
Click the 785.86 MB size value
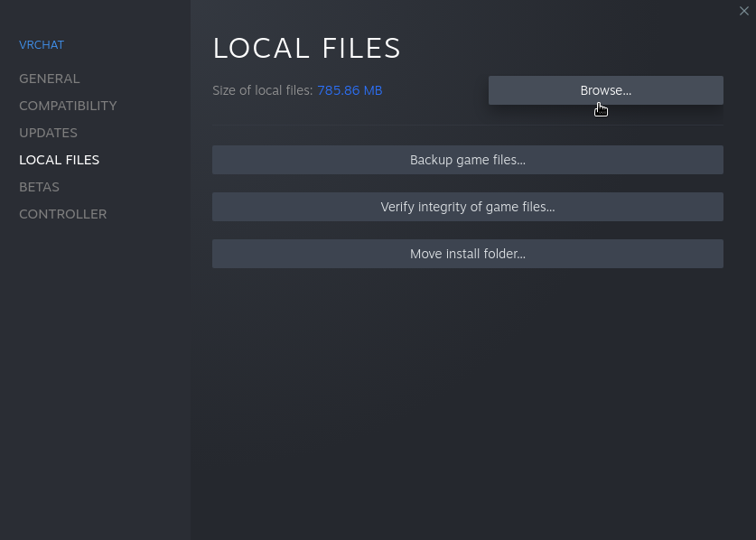[350, 90]
